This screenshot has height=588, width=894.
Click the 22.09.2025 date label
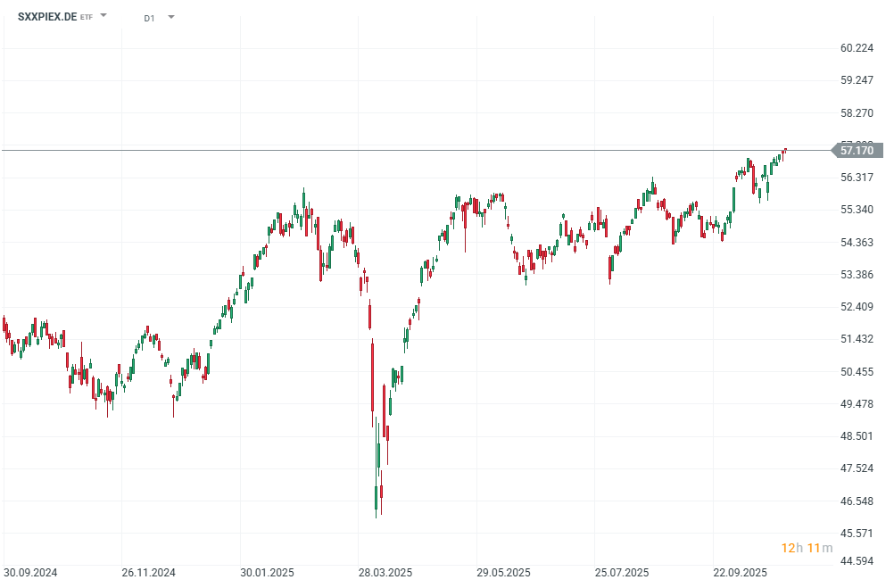click(x=740, y=572)
